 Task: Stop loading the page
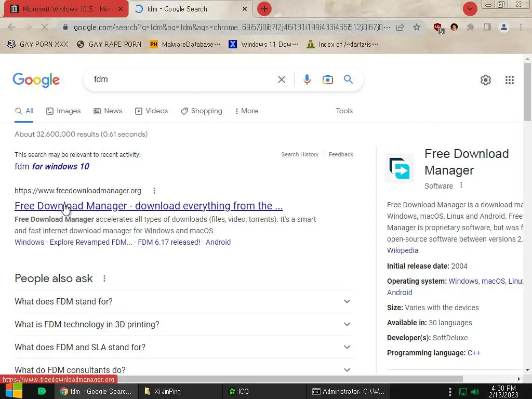pyautogui.click(x=45, y=27)
